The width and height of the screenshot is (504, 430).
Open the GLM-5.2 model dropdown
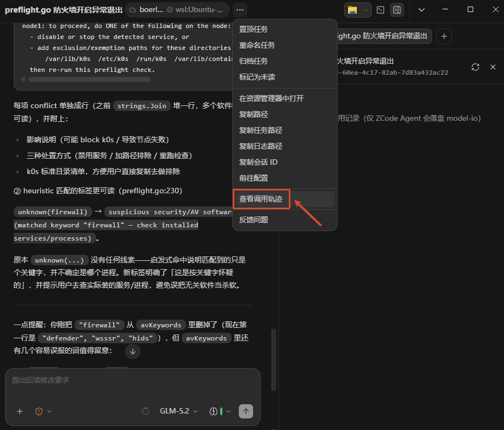point(179,411)
